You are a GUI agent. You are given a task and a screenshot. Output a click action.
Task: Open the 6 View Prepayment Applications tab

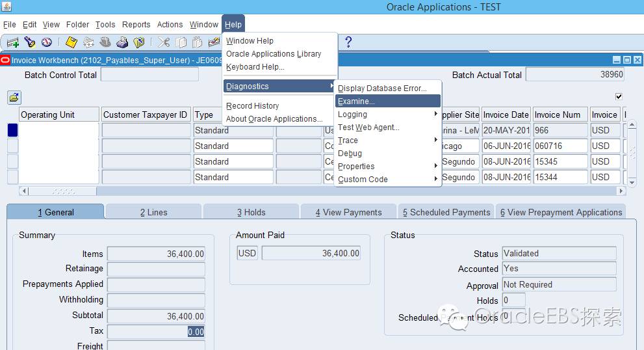561,212
